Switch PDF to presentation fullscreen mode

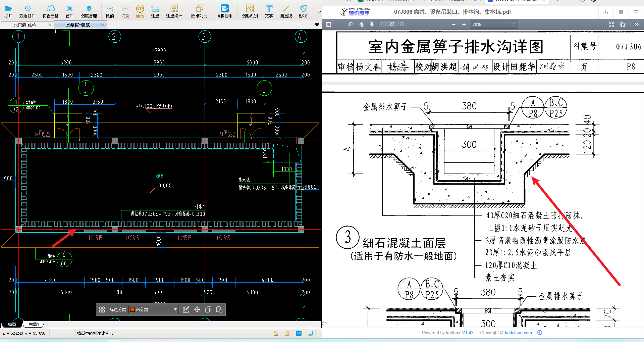(x=611, y=25)
